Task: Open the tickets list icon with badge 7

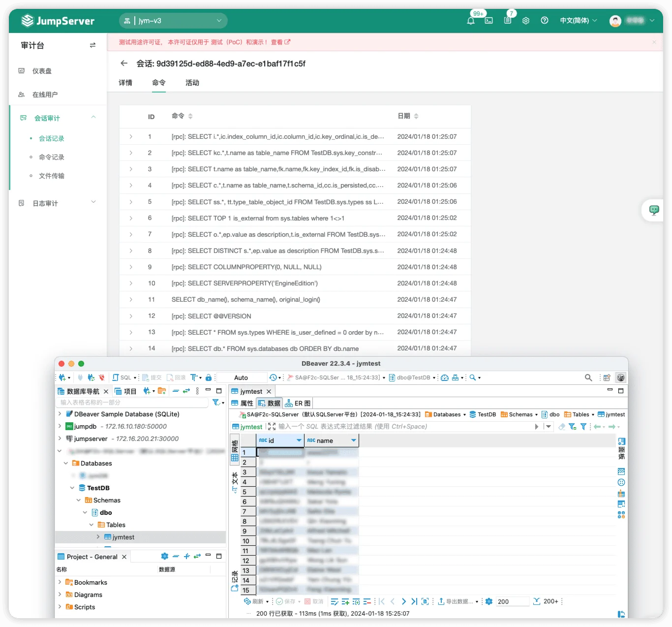Action: tap(507, 21)
